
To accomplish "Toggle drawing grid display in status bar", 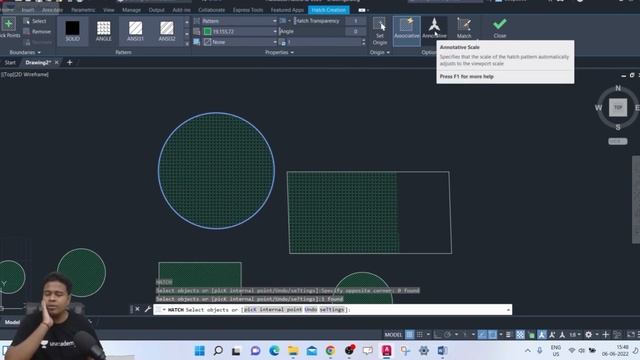I will point(409,335).
